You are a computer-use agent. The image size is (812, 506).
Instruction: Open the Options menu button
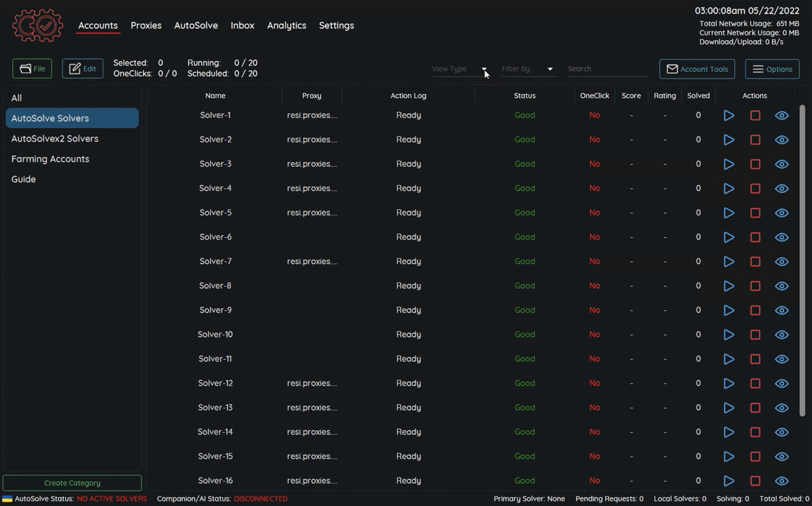pos(772,69)
